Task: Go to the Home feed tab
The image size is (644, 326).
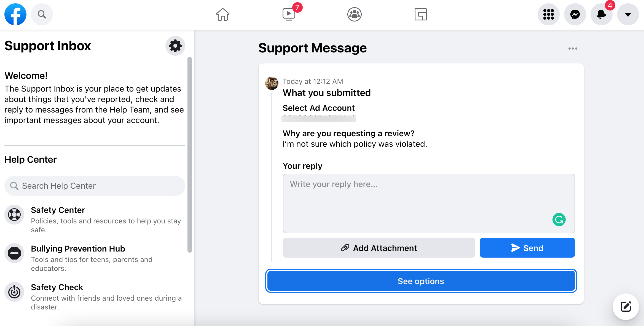Action: [222, 14]
